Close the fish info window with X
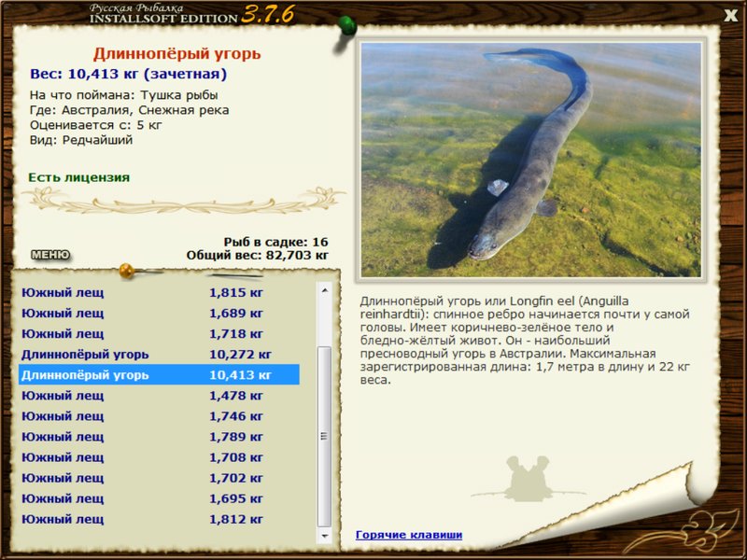747x560 pixels. (730, 16)
